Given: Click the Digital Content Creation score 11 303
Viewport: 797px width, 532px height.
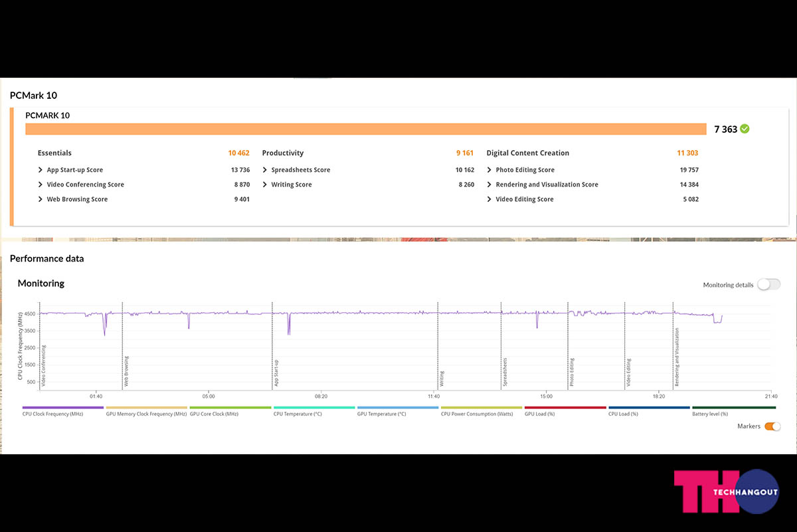Looking at the screenshot, I should click(x=688, y=153).
